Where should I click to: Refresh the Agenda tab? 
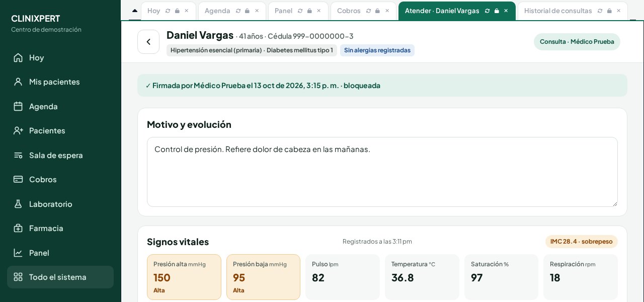238,11
